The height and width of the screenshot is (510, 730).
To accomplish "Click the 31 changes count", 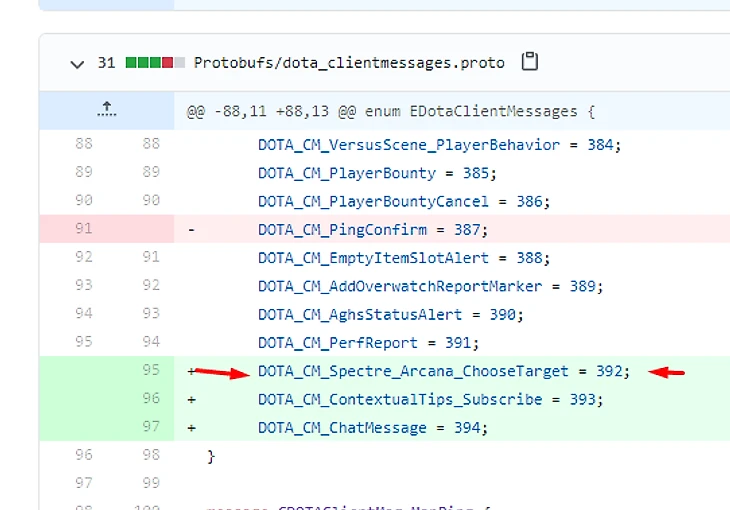I will [106, 63].
